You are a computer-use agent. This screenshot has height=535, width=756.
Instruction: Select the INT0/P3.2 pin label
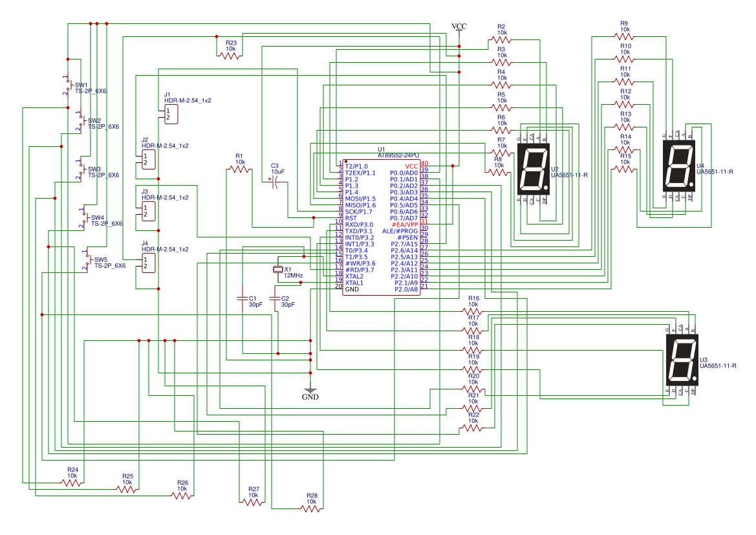pos(360,237)
